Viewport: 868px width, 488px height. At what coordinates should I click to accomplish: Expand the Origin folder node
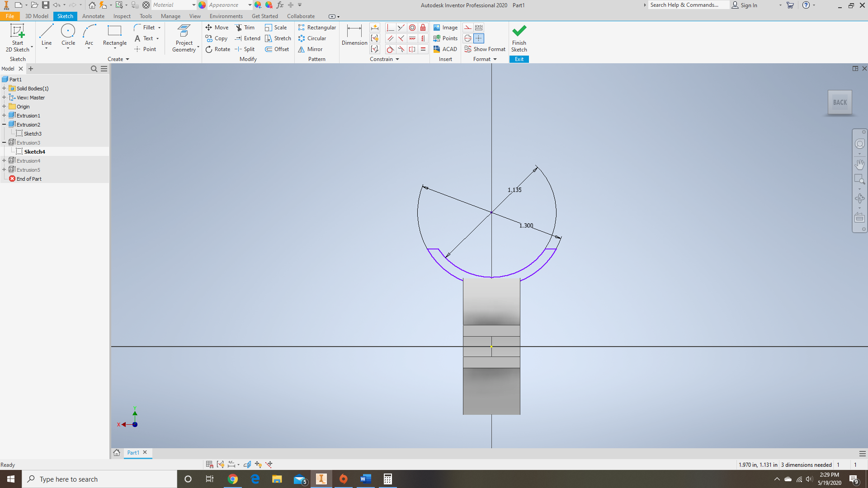(4, 106)
